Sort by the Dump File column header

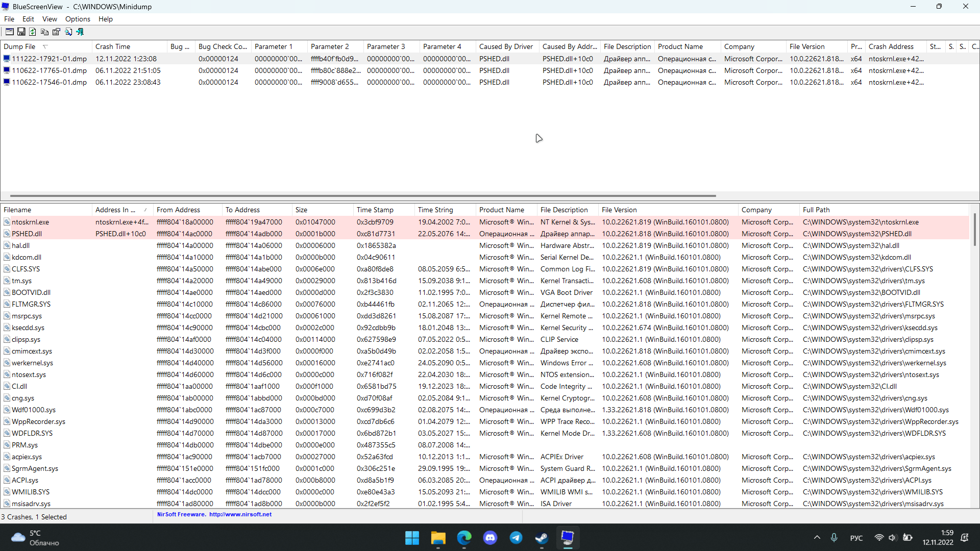pyautogui.click(x=46, y=46)
